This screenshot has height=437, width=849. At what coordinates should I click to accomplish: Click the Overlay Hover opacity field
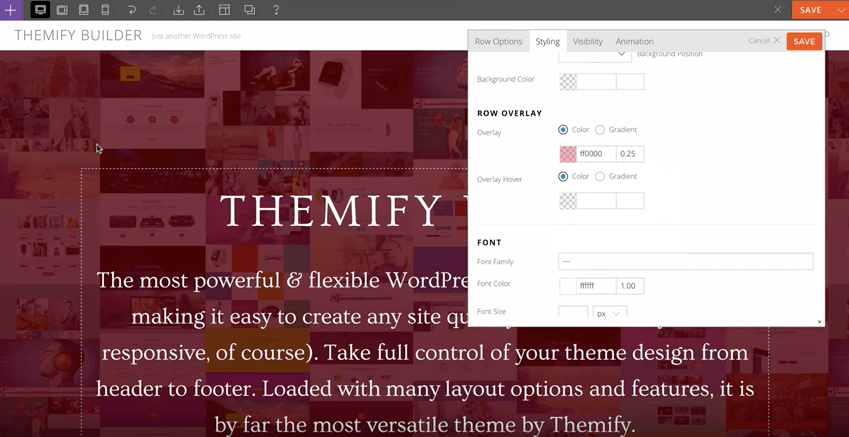630,201
